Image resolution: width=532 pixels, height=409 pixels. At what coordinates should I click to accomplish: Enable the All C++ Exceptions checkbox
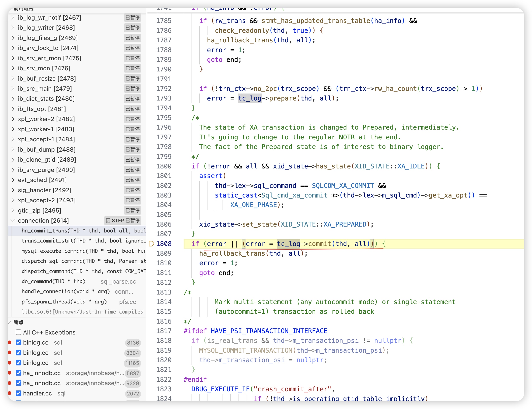pyautogui.click(x=19, y=332)
